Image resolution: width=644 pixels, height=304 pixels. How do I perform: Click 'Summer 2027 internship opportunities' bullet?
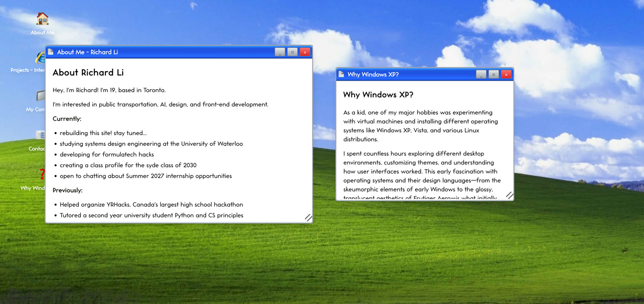tap(146, 176)
